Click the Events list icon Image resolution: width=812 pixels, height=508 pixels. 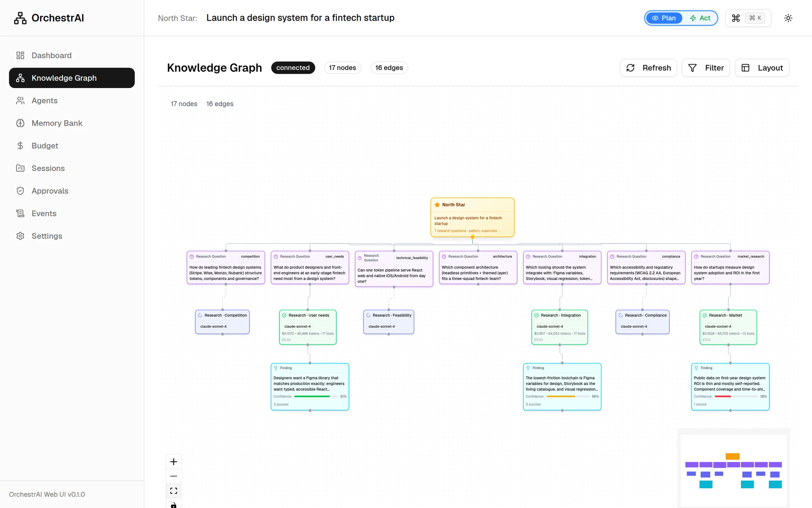20,213
